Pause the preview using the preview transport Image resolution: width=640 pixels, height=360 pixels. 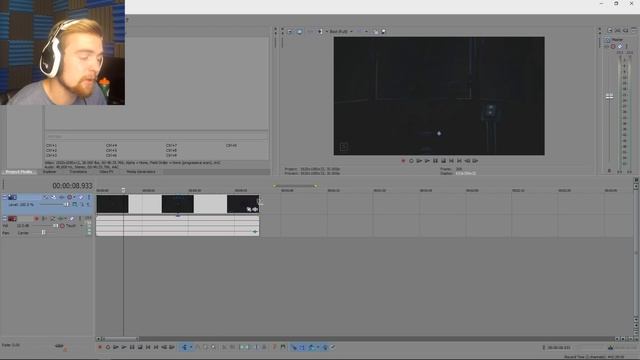[436, 161]
